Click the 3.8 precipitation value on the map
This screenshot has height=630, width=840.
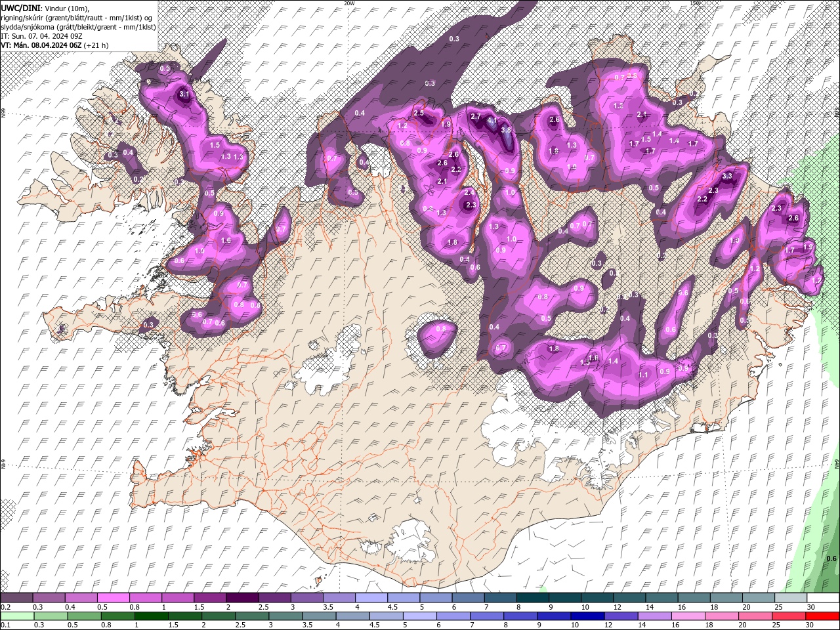(506, 130)
